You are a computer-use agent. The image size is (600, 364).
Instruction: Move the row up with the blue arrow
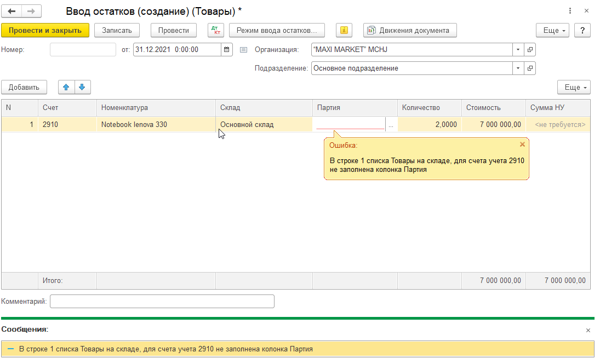(x=66, y=87)
